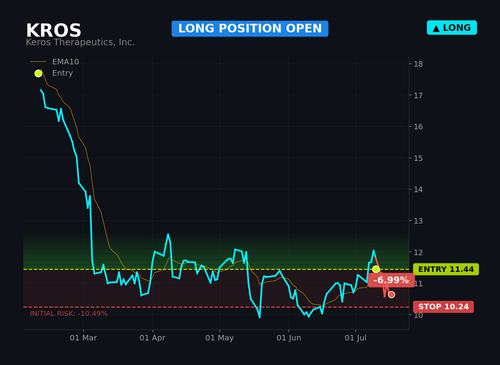This screenshot has width=500, height=365.
Task: Click the KROS ticker title
Action: [54, 30]
